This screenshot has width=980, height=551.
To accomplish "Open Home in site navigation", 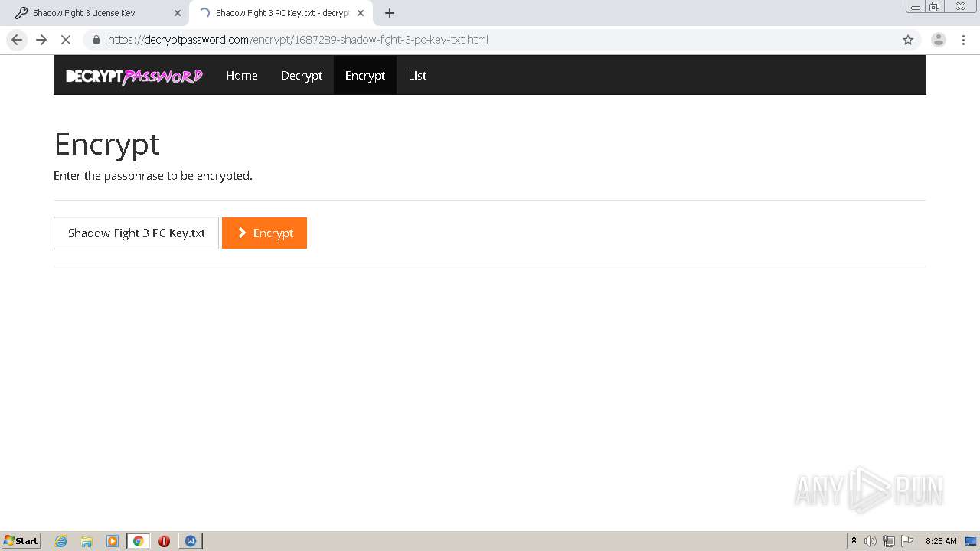I will pyautogui.click(x=242, y=75).
